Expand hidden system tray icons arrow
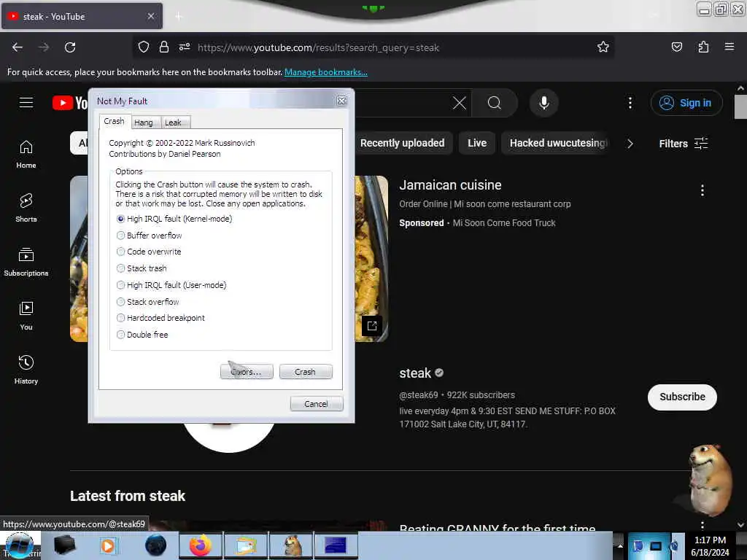This screenshot has height=560, width=747. (620, 545)
